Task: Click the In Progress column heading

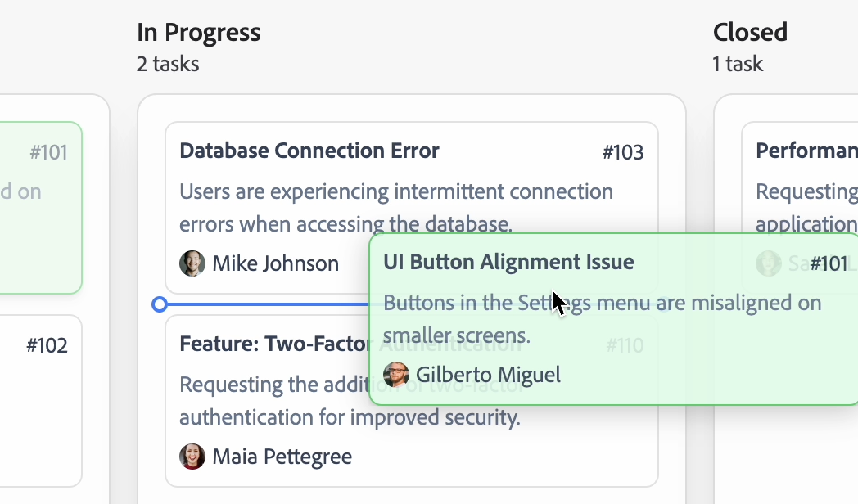Action: pos(199,33)
